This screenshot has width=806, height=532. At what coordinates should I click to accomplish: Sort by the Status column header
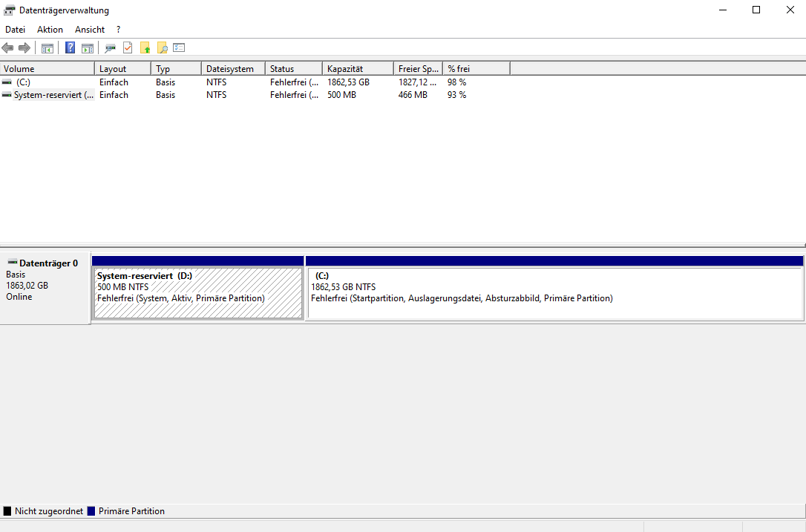pos(294,69)
